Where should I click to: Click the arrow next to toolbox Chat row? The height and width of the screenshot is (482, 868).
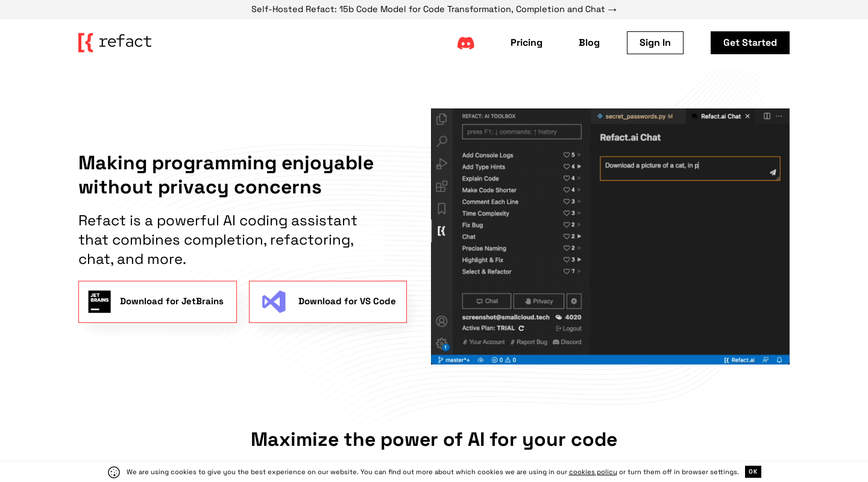[x=579, y=237]
